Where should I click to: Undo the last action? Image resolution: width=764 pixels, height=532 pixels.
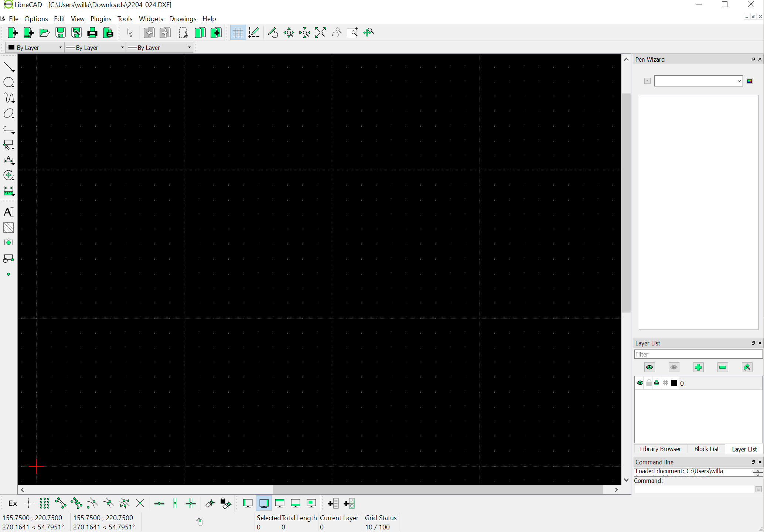[149, 33]
